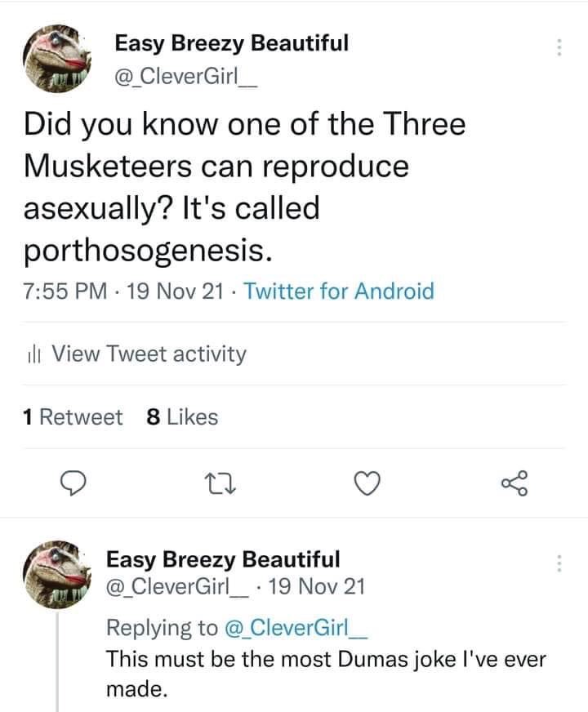Open the Easy Breezy Beautiful profile name at top

(x=231, y=42)
